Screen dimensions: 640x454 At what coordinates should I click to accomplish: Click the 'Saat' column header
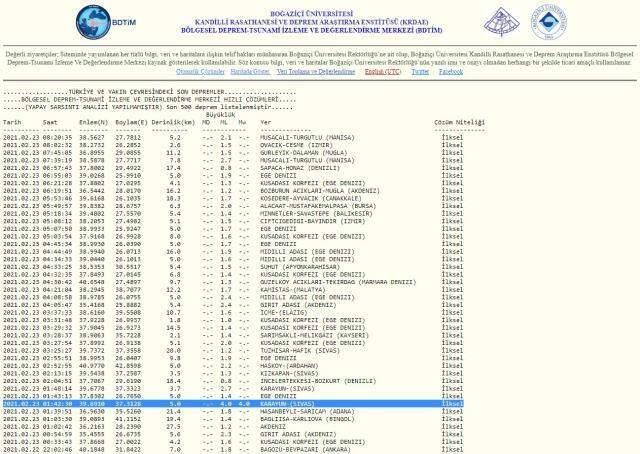(x=50, y=122)
